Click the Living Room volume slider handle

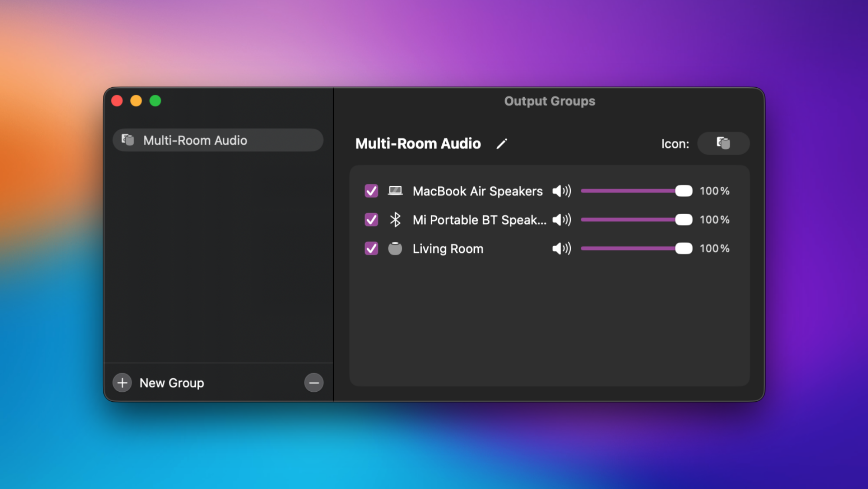tap(684, 248)
